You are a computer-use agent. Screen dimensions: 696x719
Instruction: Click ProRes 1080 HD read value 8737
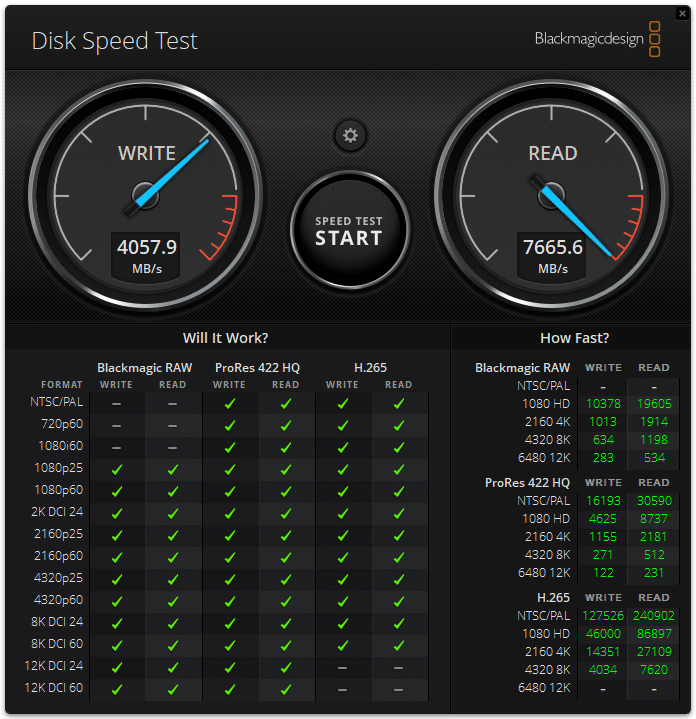click(654, 519)
